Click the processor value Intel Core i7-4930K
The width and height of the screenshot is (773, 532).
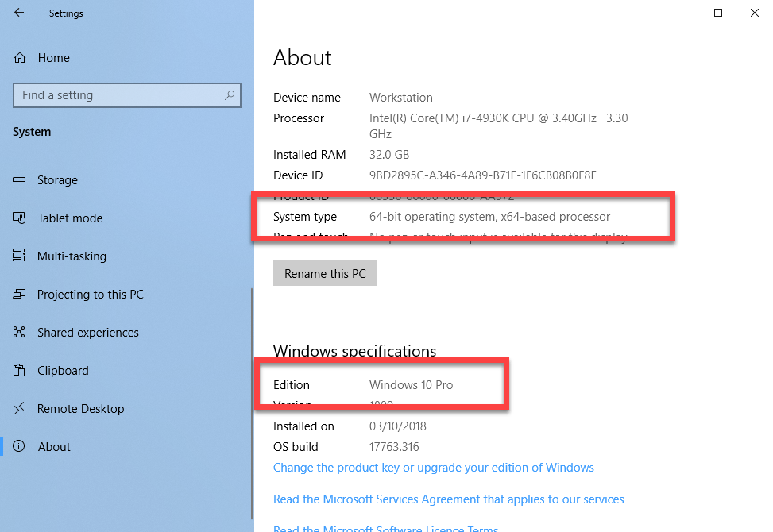click(x=498, y=126)
